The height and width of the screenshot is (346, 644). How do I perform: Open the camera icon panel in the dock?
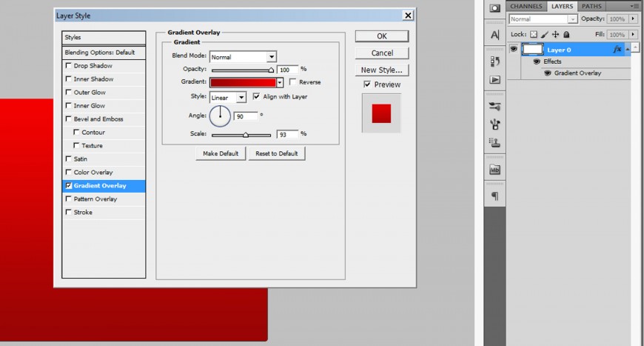(495, 8)
